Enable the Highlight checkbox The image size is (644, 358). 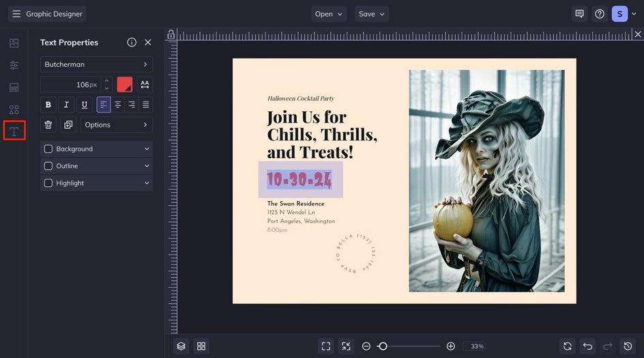[x=48, y=183]
